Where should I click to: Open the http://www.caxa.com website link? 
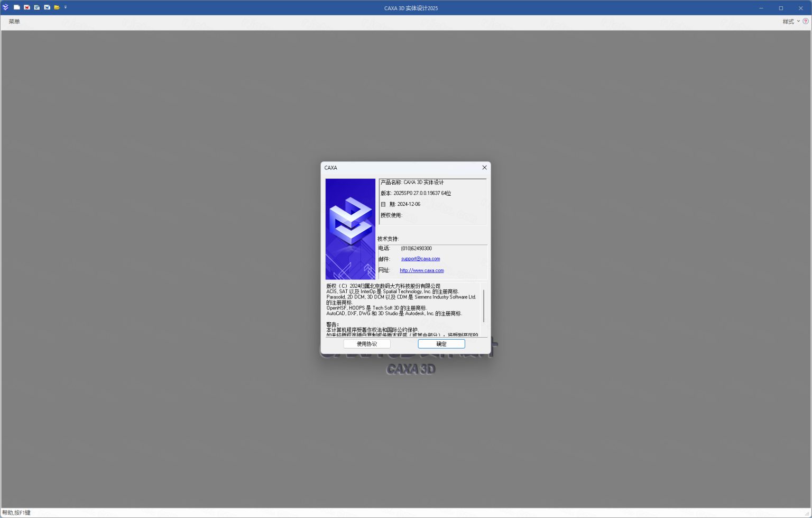pyautogui.click(x=422, y=270)
